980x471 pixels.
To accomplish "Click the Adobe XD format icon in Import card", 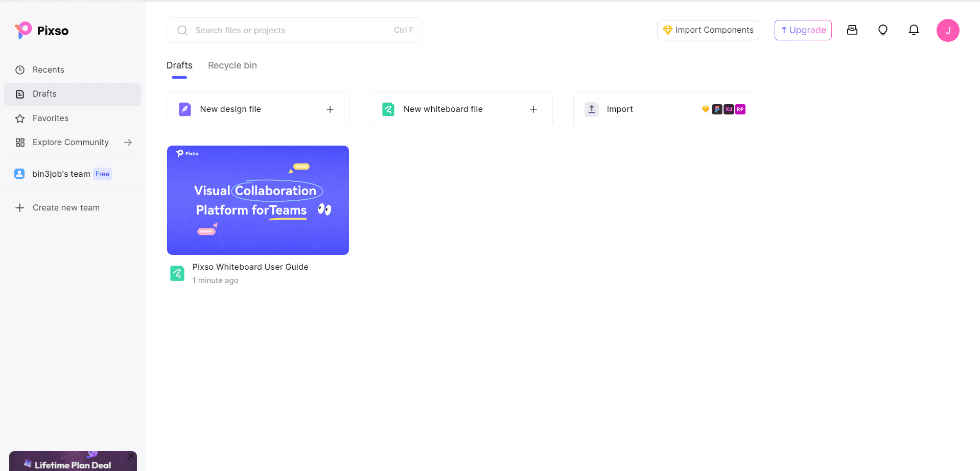I will tap(729, 109).
